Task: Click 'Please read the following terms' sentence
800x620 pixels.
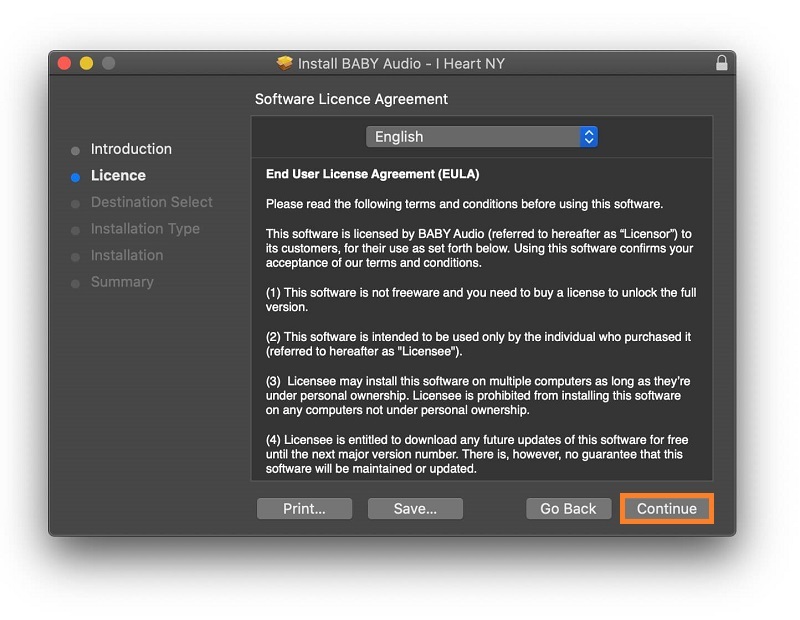Action: (464, 204)
